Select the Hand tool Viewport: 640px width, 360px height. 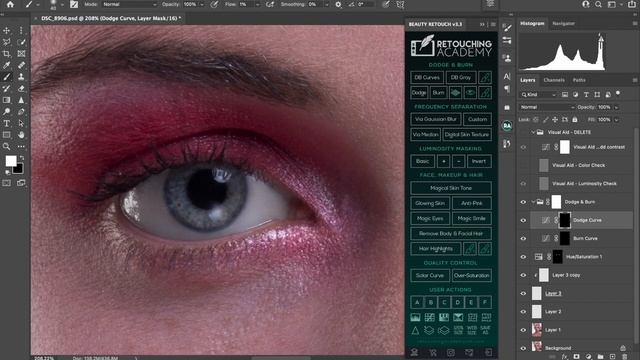tap(21, 134)
